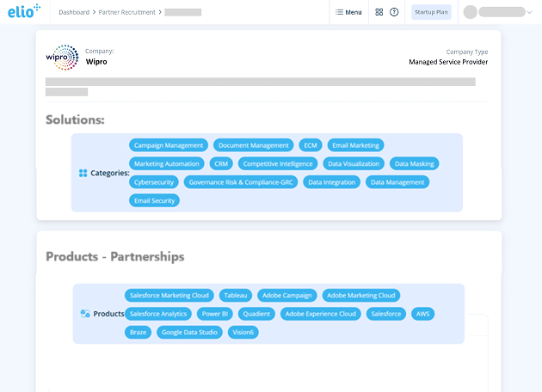Select the Tableau product tag
The width and height of the screenshot is (542, 392).
coord(236,296)
